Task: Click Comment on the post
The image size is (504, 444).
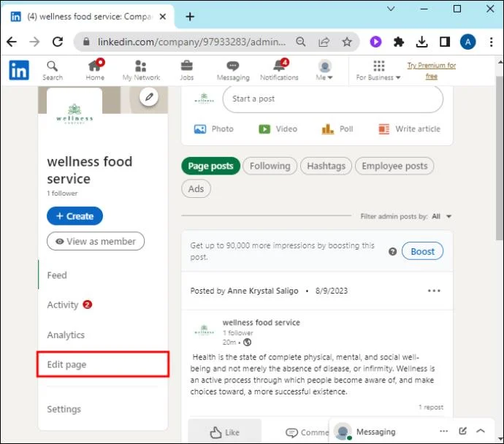Action: (308, 433)
